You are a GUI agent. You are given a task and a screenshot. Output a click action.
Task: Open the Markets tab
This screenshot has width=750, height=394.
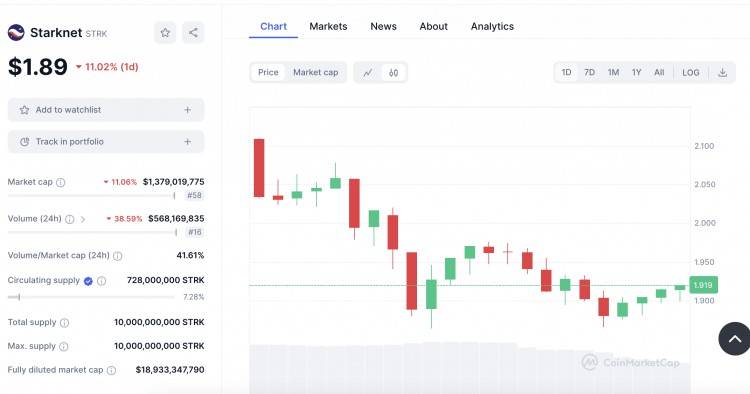point(328,26)
